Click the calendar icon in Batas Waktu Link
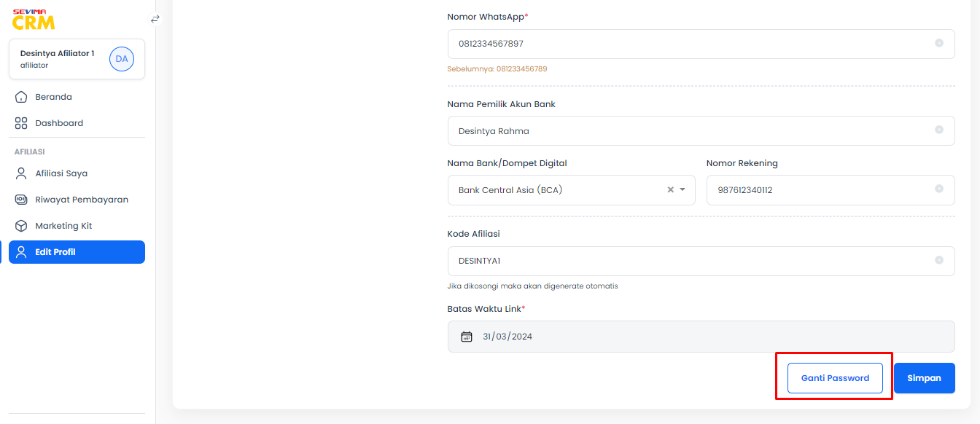Image resolution: width=980 pixels, height=424 pixels. pos(467,337)
